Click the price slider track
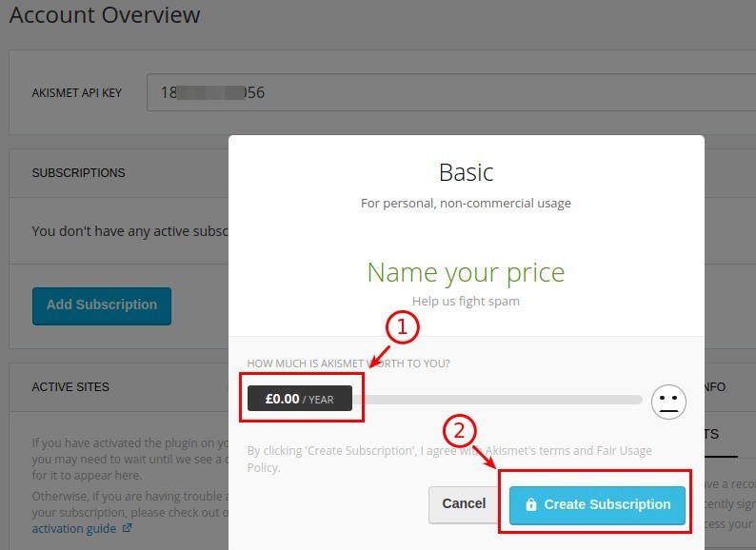The height and width of the screenshot is (550, 756). [497, 400]
